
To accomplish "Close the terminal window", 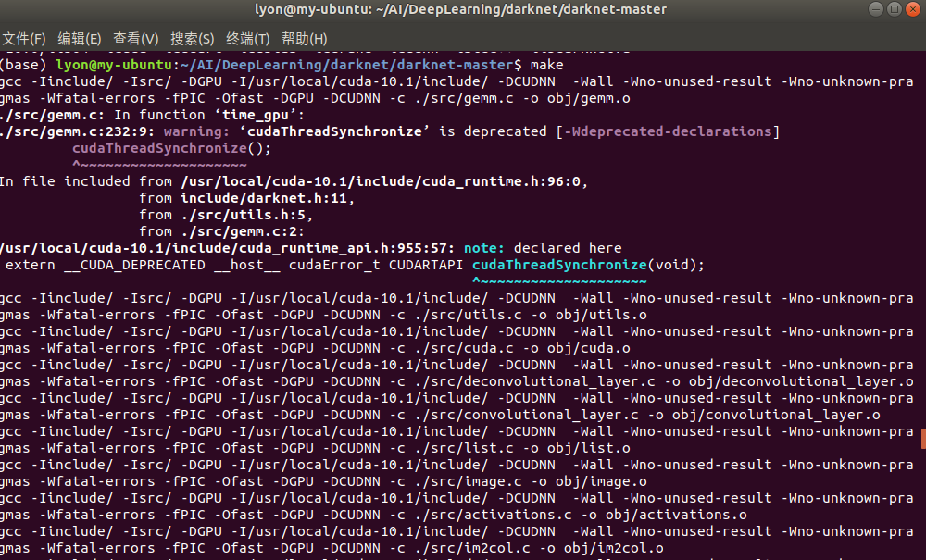I will tap(912, 9).
